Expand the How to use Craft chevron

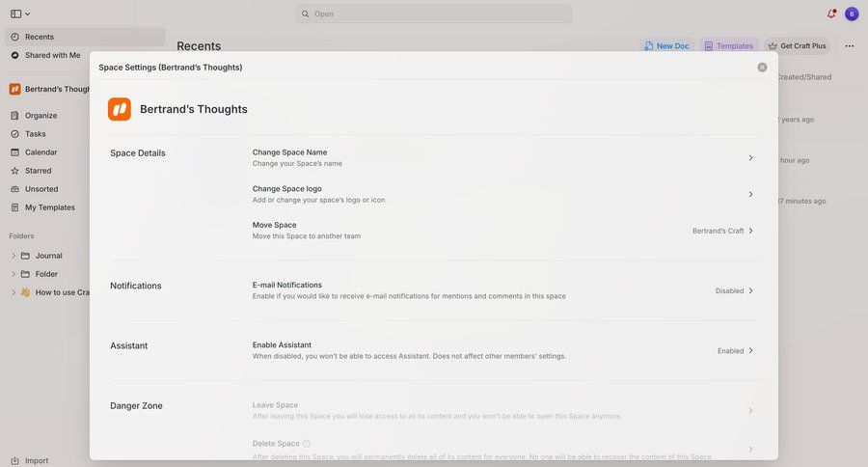14,292
